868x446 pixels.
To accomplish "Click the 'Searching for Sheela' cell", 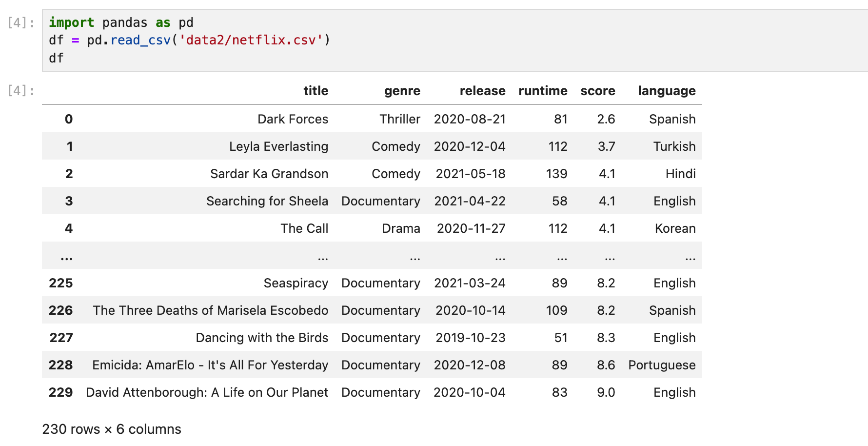I will click(267, 201).
